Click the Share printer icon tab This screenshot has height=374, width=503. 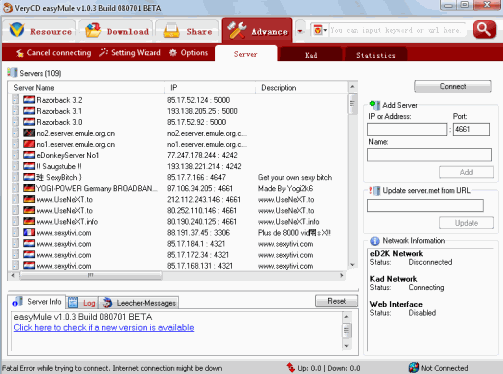click(171, 31)
